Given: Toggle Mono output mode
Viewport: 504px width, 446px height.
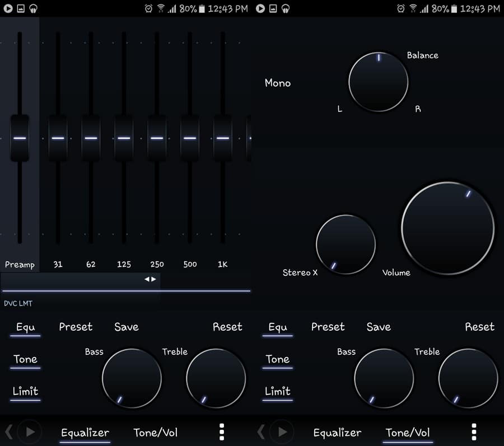Looking at the screenshot, I should point(278,83).
